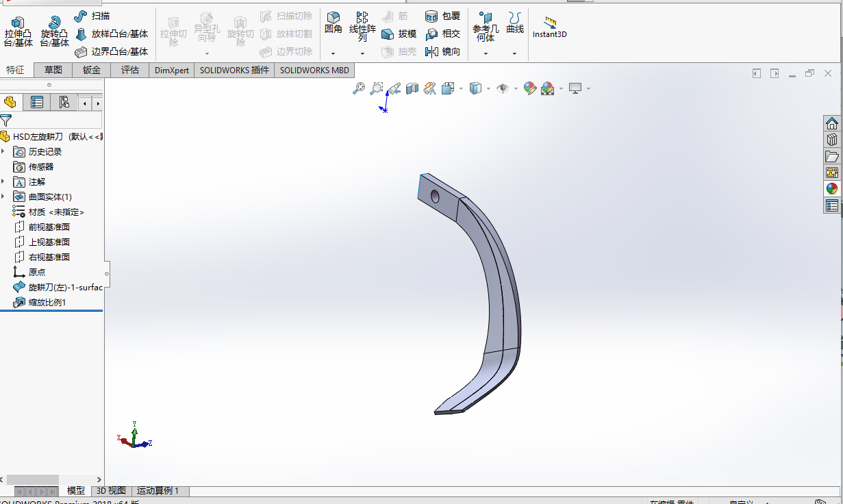Open View Palette task pane icon
Screen dimensions: 843x504
coord(832,173)
